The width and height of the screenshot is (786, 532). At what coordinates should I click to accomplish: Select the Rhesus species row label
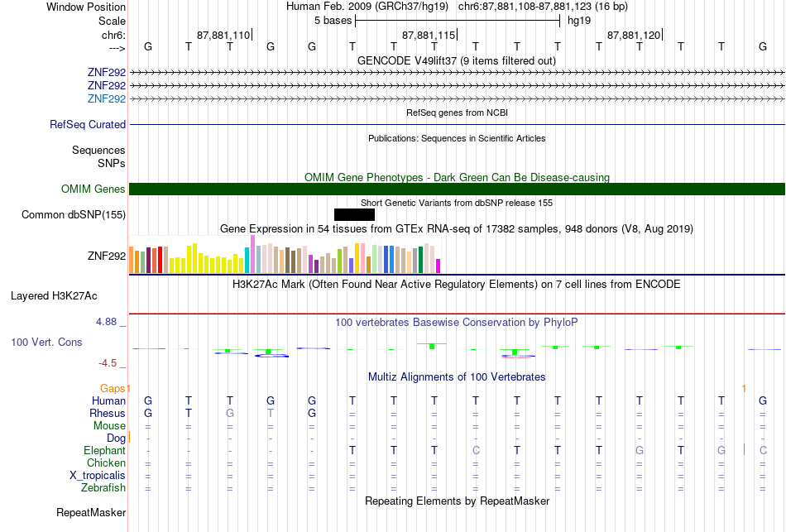tap(108, 413)
